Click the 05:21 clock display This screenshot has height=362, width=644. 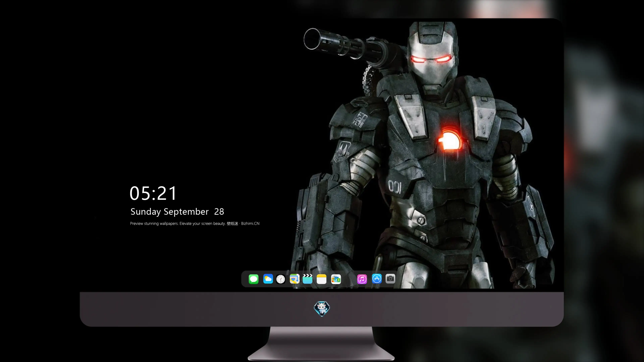click(x=153, y=193)
